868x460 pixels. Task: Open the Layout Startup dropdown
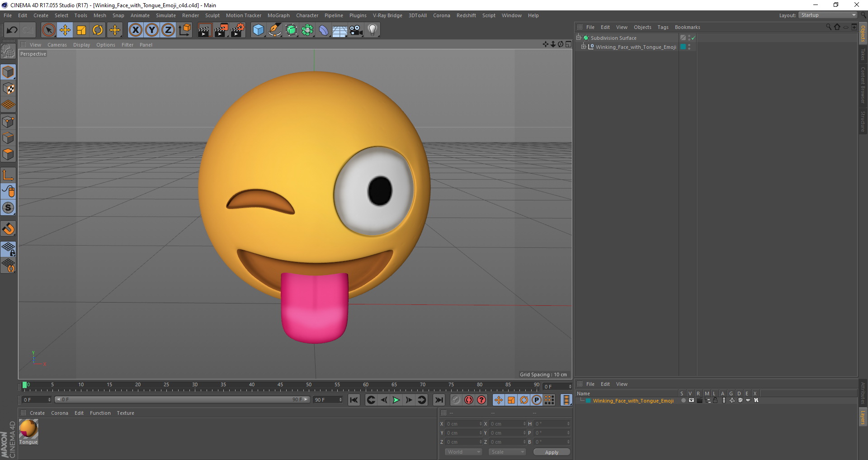pyautogui.click(x=828, y=15)
